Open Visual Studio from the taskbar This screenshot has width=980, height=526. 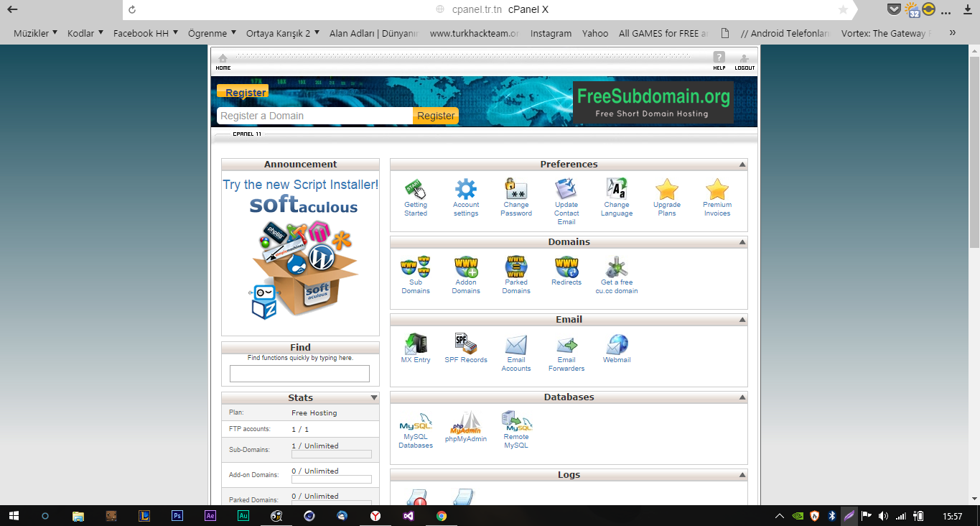(408, 515)
